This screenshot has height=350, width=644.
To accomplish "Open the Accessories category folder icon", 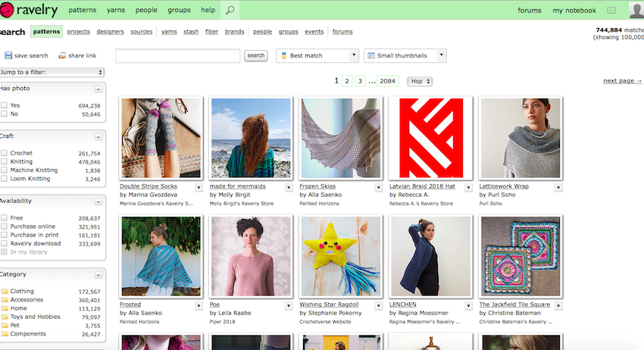I will 5,300.
